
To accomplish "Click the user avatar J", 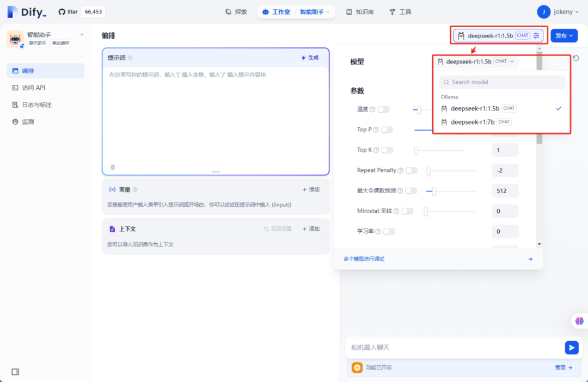I will tap(543, 12).
